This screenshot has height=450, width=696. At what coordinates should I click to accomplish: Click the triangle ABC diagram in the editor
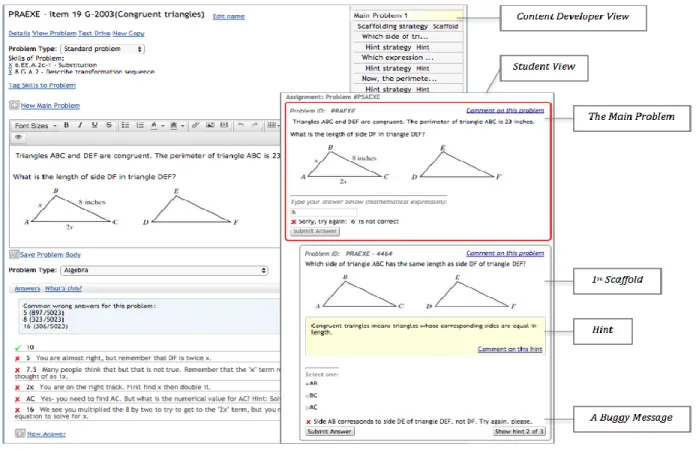[x=71, y=209]
